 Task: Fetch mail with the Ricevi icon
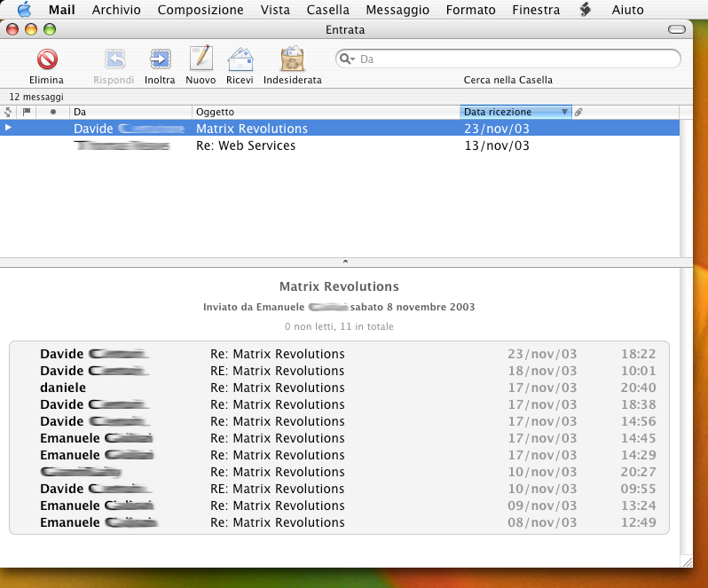click(x=240, y=59)
